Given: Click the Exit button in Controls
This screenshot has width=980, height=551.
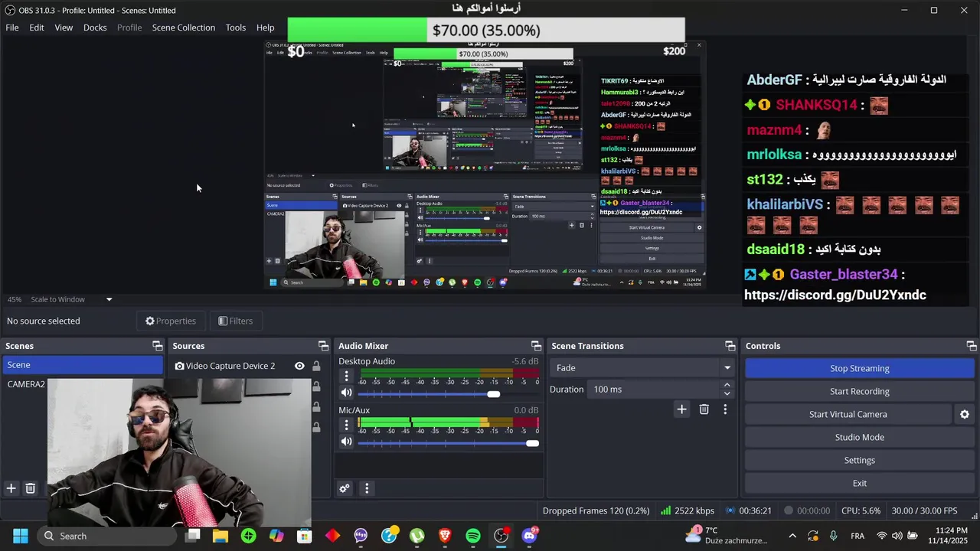Looking at the screenshot, I should pyautogui.click(x=859, y=483).
